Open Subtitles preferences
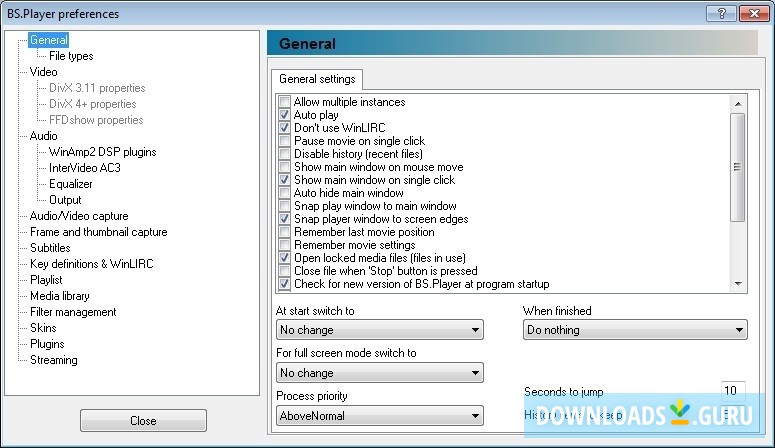The height and width of the screenshot is (448, 775). [x=50, y=248]
